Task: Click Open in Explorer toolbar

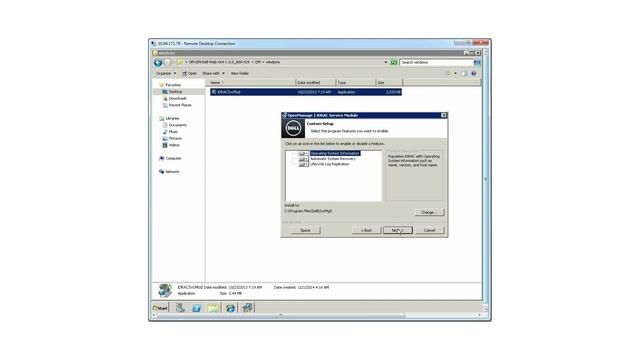Action: [189, 73]
